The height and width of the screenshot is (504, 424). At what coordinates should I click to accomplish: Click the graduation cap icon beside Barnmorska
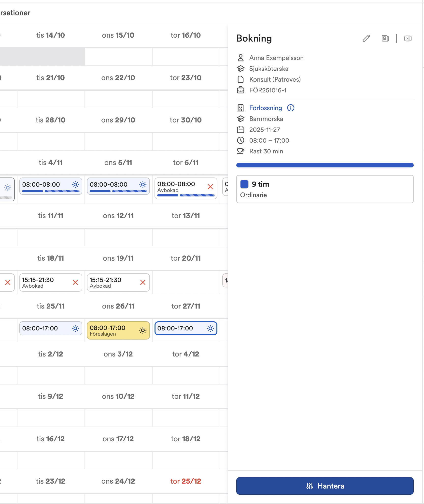click(240, 119)
